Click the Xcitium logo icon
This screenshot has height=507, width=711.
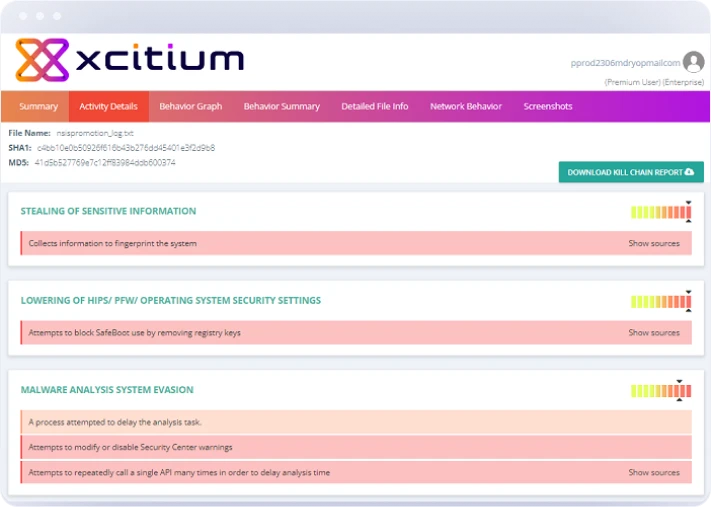(41, 60)
